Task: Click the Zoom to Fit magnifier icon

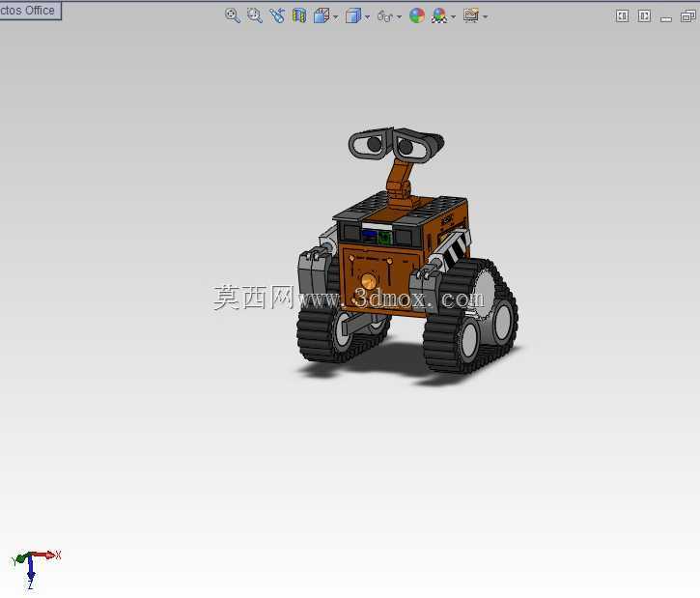Action: [x=232, y=15]
